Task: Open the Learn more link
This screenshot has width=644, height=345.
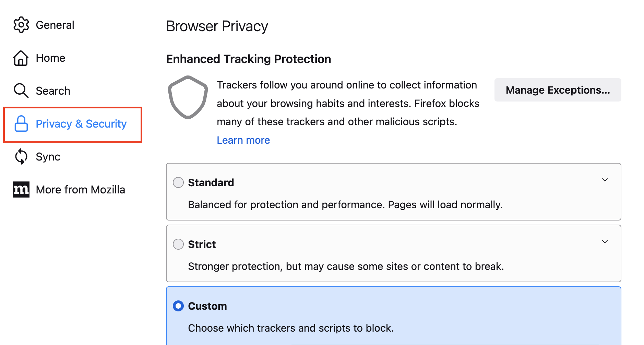Action: pos(243,140)
